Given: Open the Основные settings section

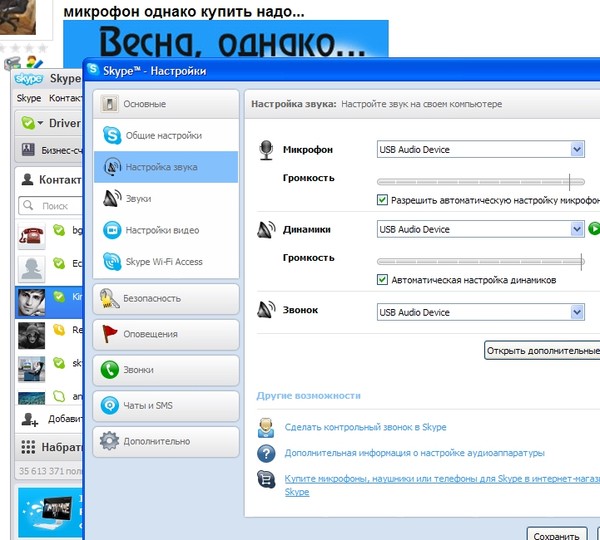Looking at the screenshot, I should tap(166, 104).
